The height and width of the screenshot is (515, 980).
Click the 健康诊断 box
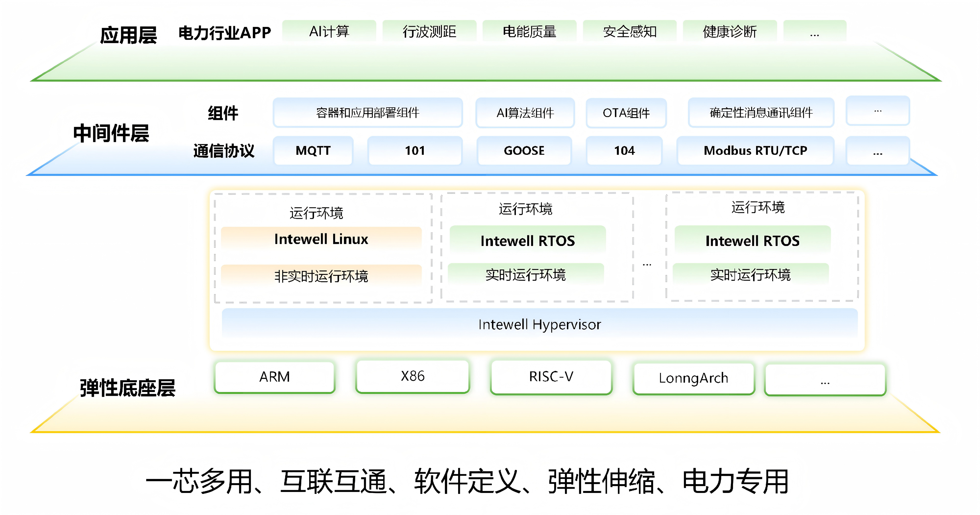coord(730,31)
